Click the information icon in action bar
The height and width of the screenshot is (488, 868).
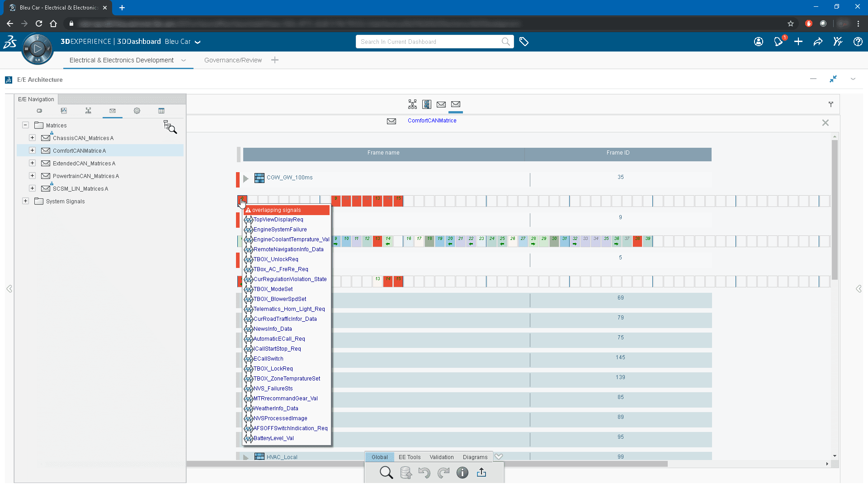462,473
